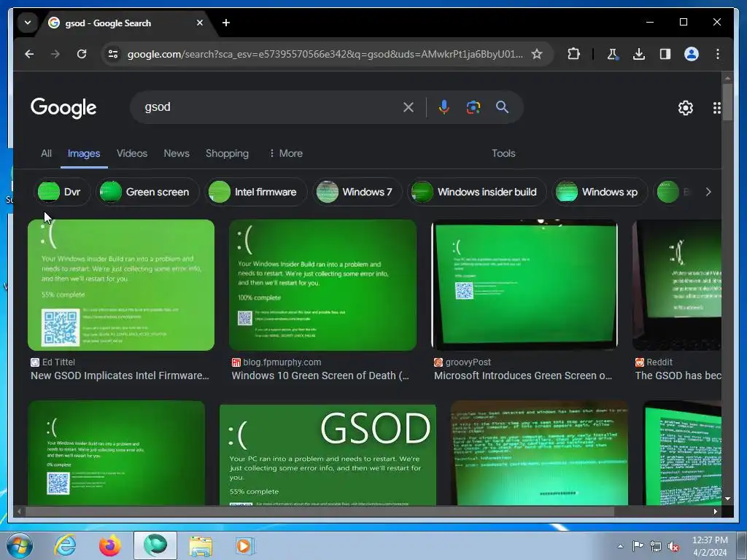
Task: Filter images by Green screen chip
Action: [x=147, y=192]
